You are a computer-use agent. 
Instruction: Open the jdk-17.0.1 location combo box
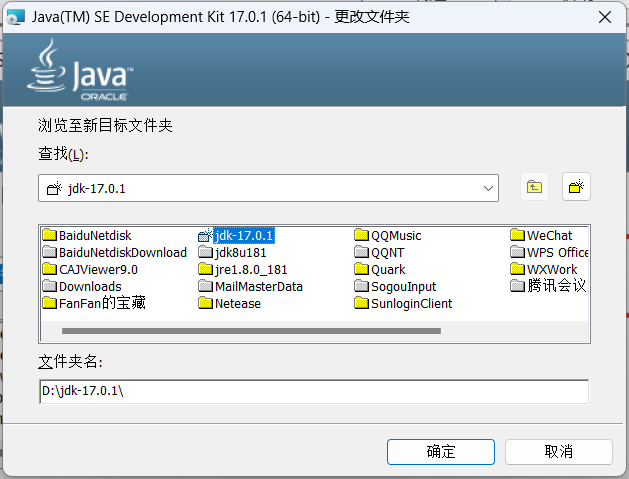click(x=268, y=188)
